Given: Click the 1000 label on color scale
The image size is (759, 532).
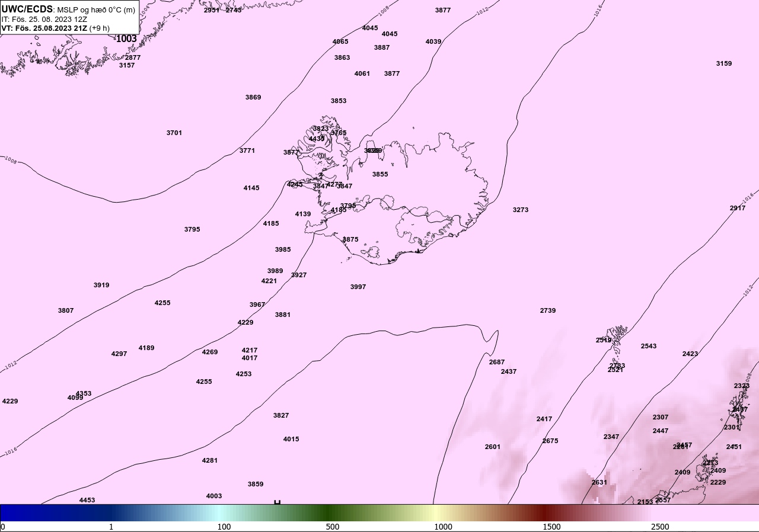Looking at the screenshot, I should click(443, 527).
